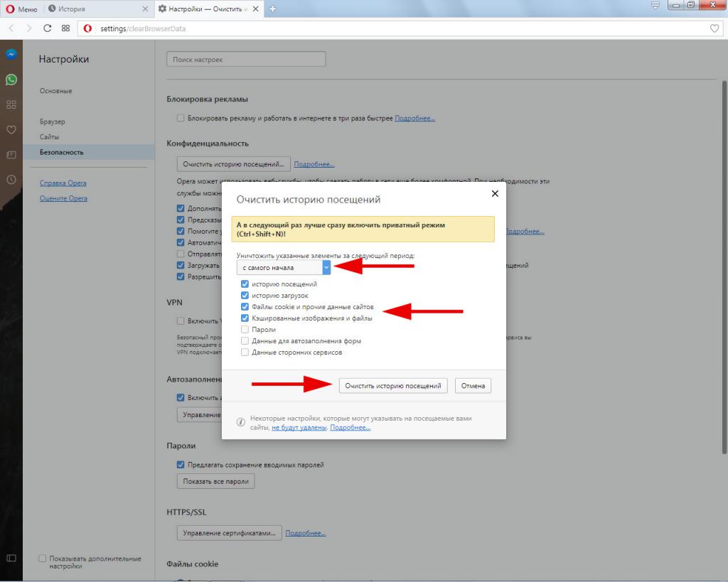Screen dimensions: 728x582
Task: Open Messenger in the sidebar
Action: click(11, 54)
